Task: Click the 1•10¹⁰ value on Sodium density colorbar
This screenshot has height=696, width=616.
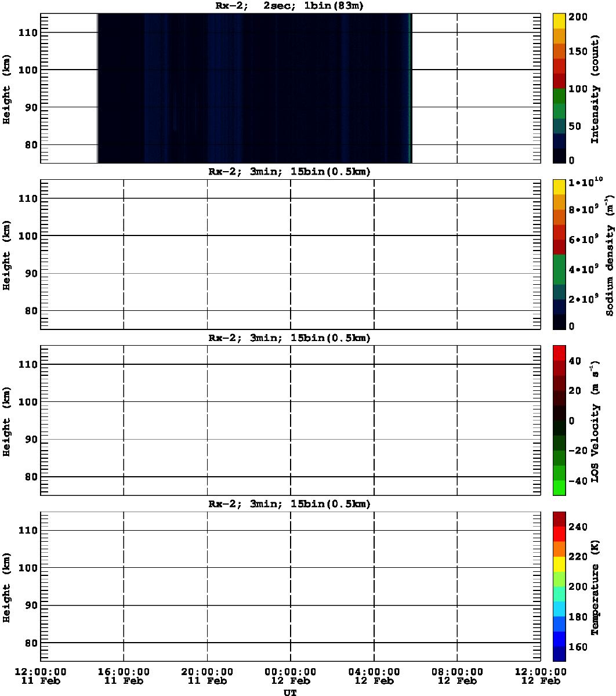Action: 586,183
